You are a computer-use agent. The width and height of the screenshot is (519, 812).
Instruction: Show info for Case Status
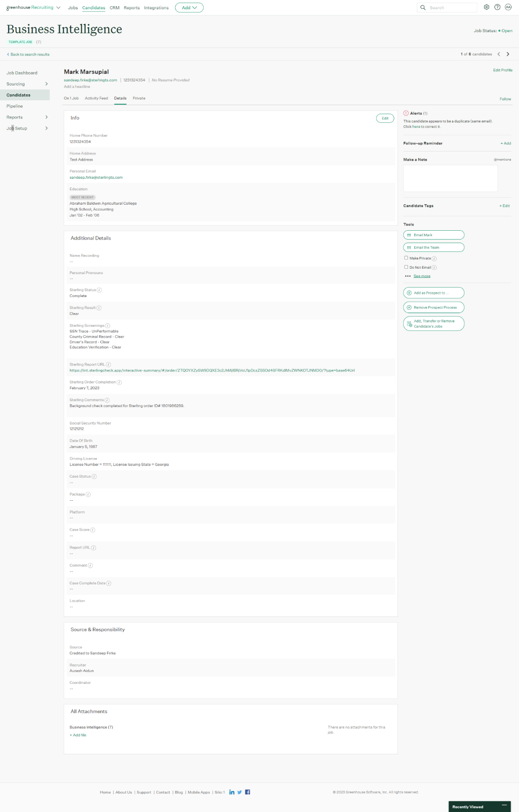tap(94, 476)
